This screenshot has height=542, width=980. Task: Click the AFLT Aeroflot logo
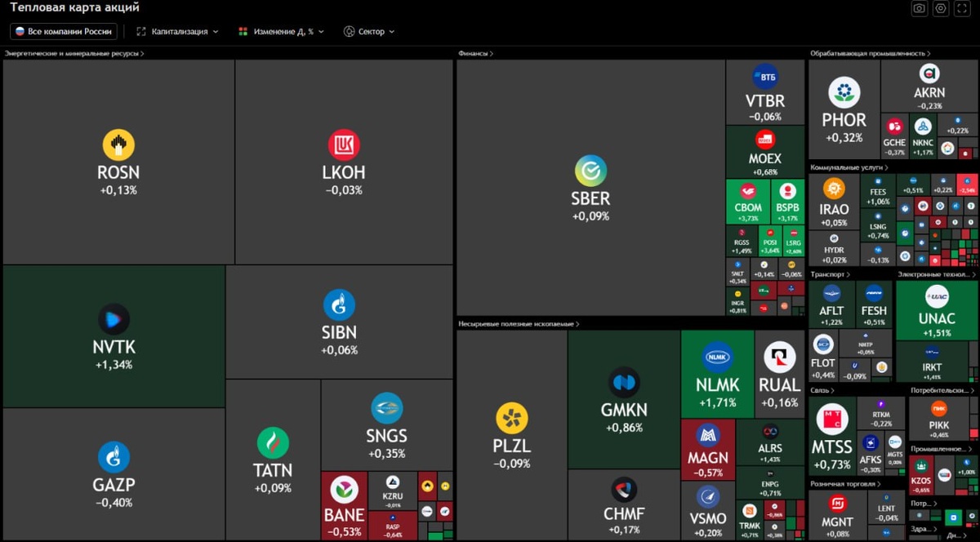pyautogui.click(x=831, y=293)
